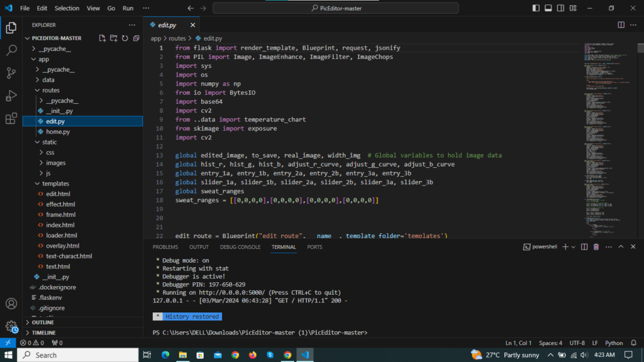The image size is (644, 362).
Task: Open the terminal launch profile dropdown
Action: (574, 247)
